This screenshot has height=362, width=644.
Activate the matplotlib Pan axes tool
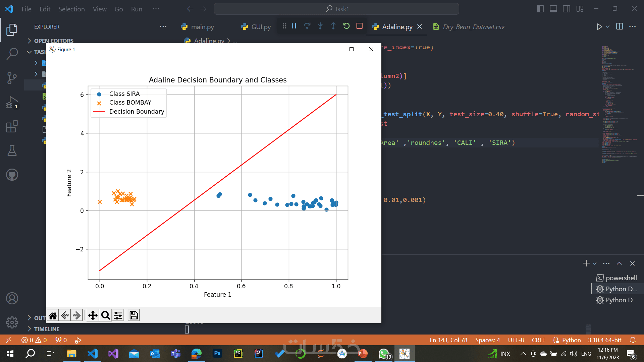pos(93,315)
